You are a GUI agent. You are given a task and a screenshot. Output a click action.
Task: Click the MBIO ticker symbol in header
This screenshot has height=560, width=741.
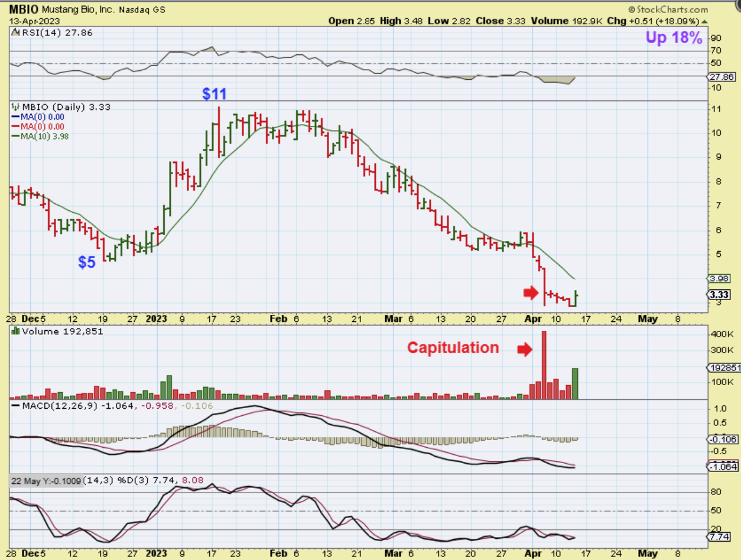24,10
